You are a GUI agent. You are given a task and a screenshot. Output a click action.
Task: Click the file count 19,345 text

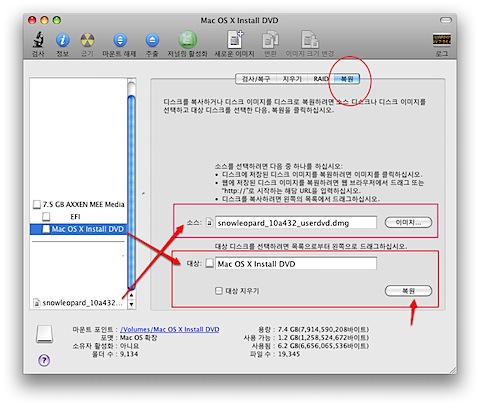coord(289,354)
